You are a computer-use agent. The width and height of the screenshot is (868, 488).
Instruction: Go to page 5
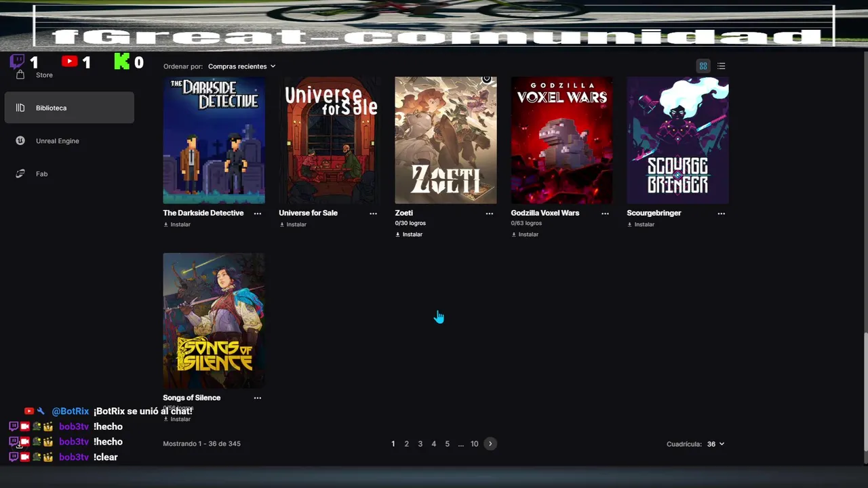tap(448, 444)
